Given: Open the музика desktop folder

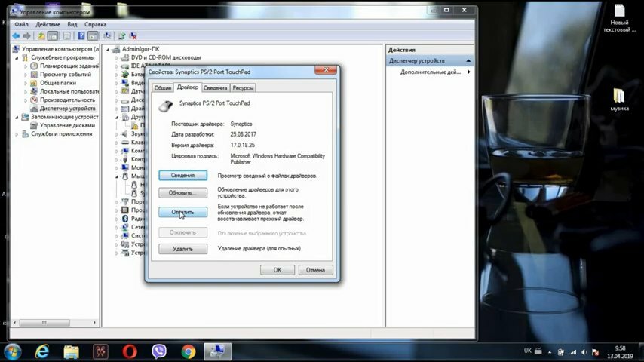Looking at the screenshot, I should point(619,100).
